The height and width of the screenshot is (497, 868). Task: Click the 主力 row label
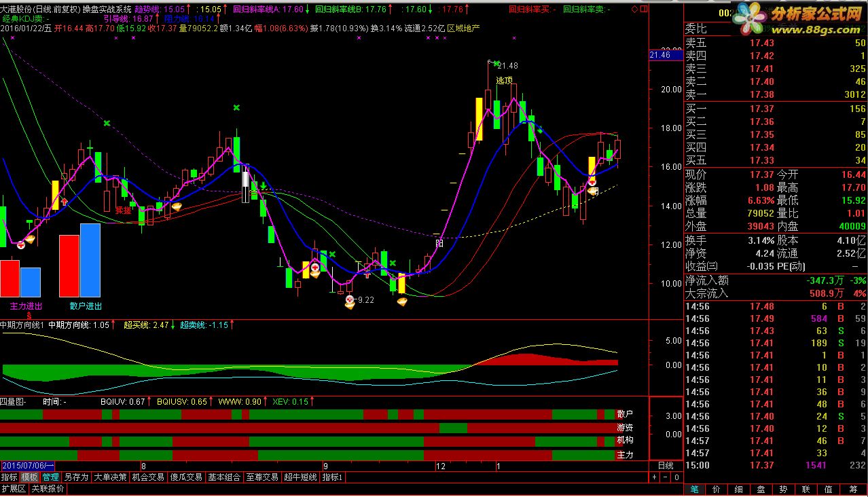(x=625, y=454)
